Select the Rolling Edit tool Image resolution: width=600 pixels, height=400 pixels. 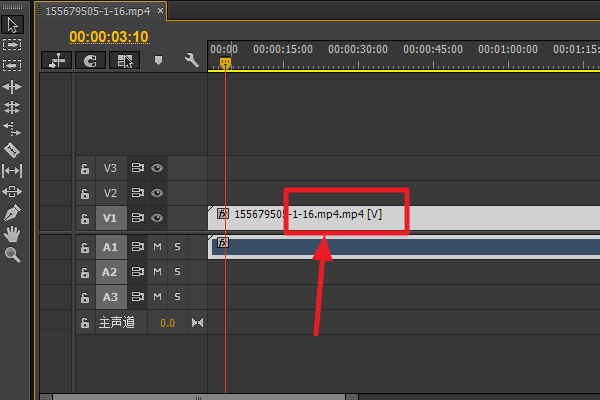tap(12, 108)
